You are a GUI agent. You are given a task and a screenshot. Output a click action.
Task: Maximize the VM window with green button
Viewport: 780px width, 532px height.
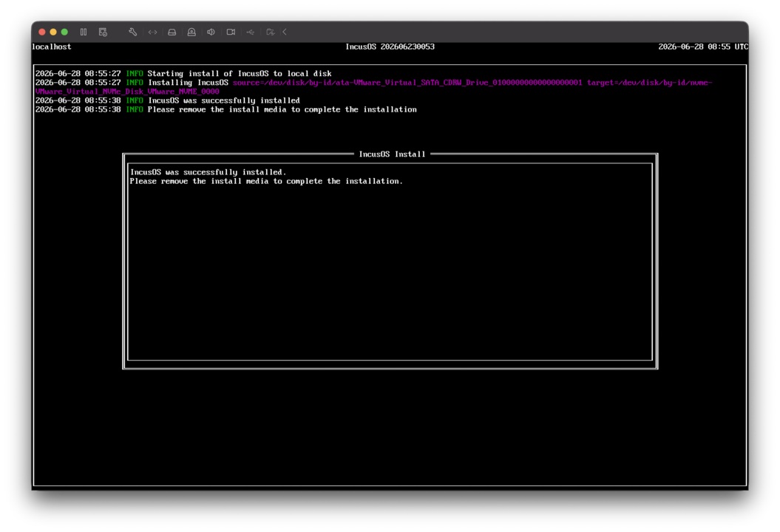point(64,32)
